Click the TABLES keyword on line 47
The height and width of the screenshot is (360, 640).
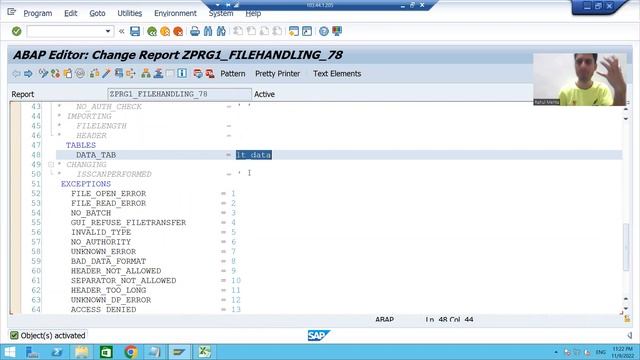(81, 145)
